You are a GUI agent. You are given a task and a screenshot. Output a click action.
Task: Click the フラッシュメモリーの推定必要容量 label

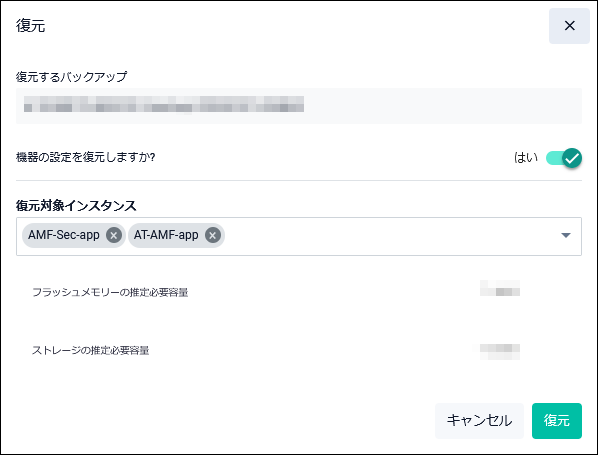pyautogui.click(x=110, y=293)
